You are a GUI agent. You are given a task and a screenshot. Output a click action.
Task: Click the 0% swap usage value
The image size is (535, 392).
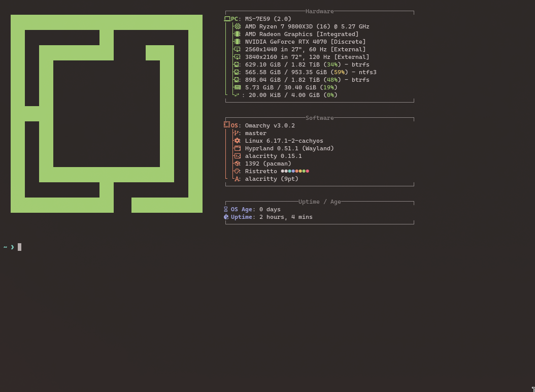click(330, 95)
